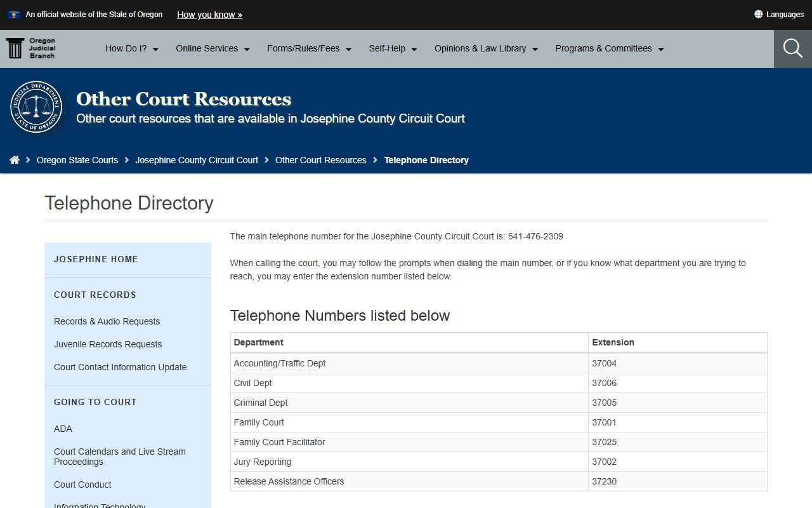The image size is (812, 508).
Task: Click the Judicial Department state seal
Action: tap(36, 107)
